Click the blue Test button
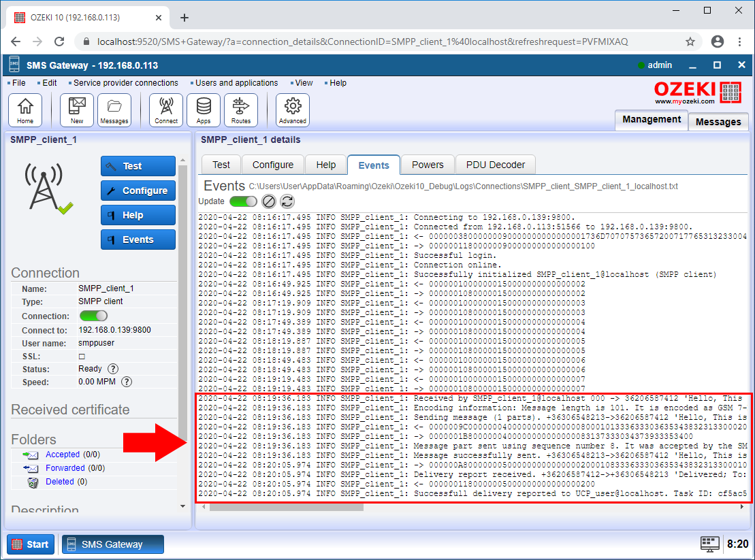 [138, 166]
